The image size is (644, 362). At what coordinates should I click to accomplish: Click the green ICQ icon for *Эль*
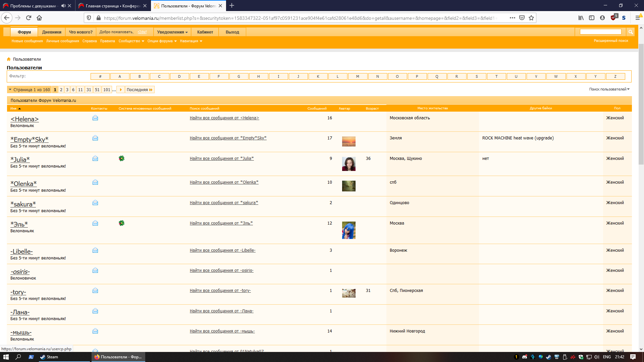tap(121, 223)
